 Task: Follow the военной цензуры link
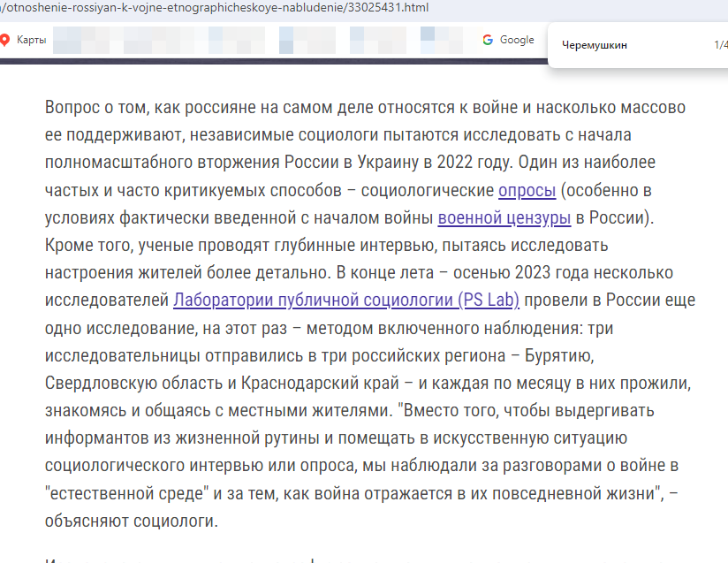click(x=504, y=218)
